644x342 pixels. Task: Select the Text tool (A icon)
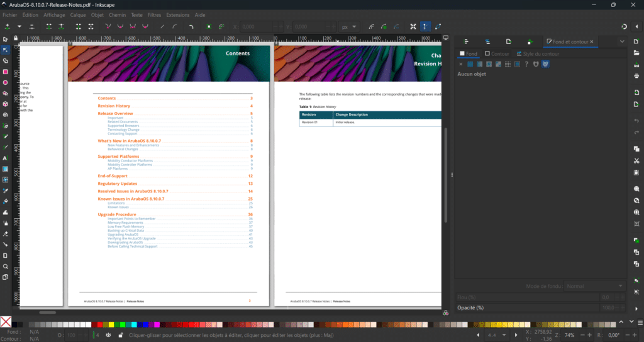pyautogui.click(x=5, y=158)
